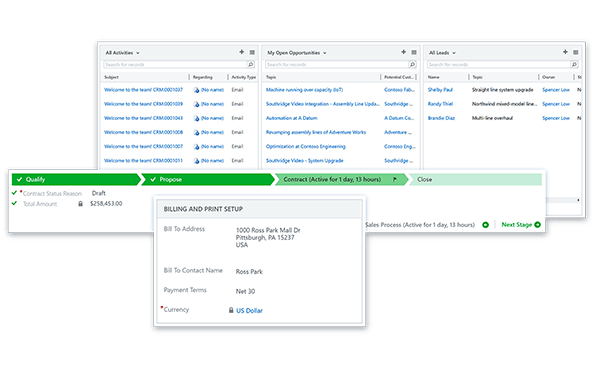594x366 pixels.
Task: Click the Next Stage link
Action: click(517, 225)
